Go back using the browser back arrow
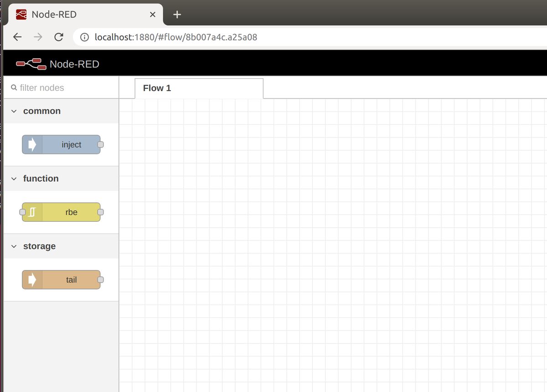 tap(17, 37)
